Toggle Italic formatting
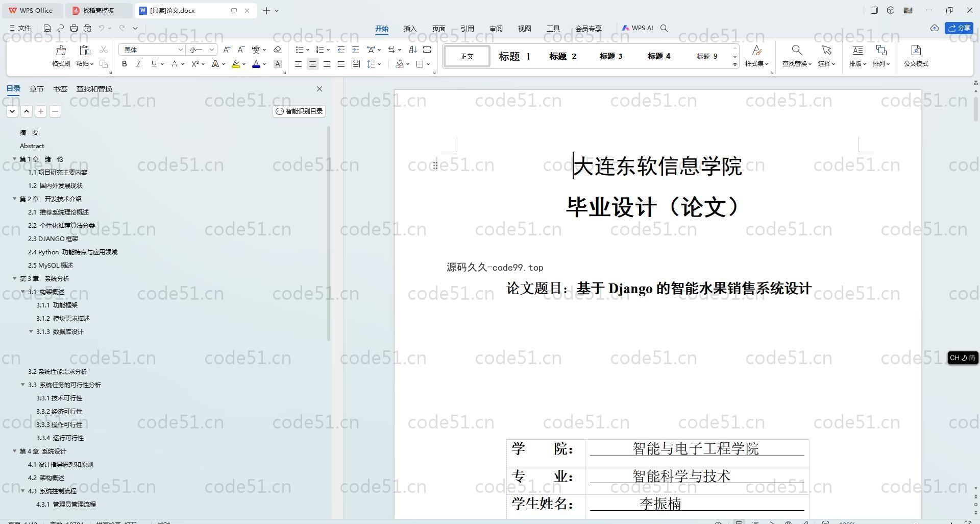The width and height of the screenshot is (980, 524). (138, 64)
